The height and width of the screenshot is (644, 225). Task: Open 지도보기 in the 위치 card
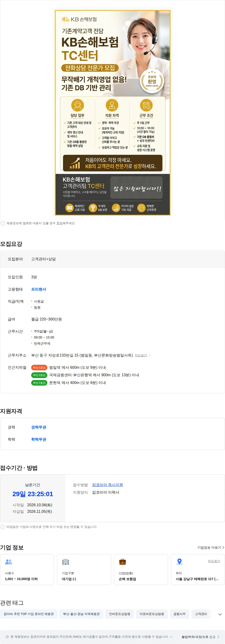click(x=214, y=561)
